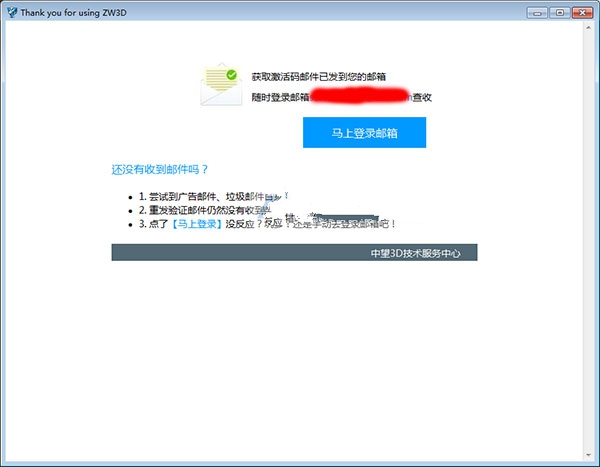
Task: Close the Thank you for using ZW3D window
Action: pyautogui.click(x=582, y=13)
